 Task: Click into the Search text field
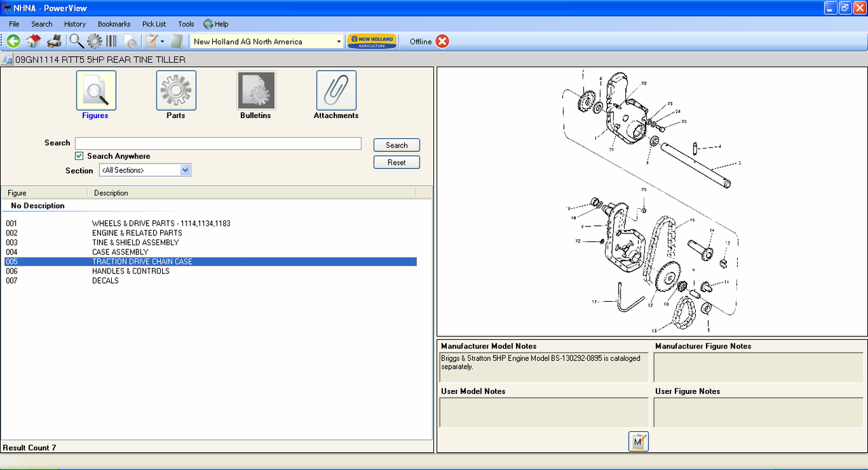click(218, 143)
